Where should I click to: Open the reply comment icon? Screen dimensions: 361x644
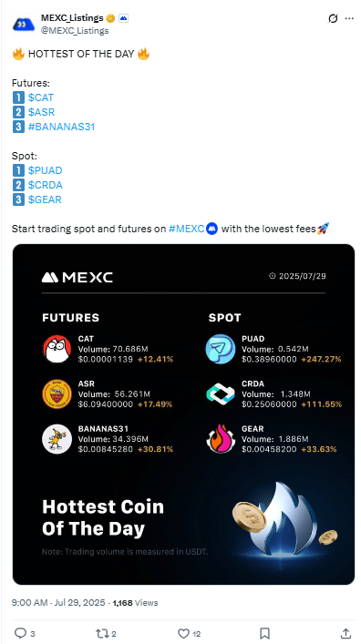(x=20, y=633)
